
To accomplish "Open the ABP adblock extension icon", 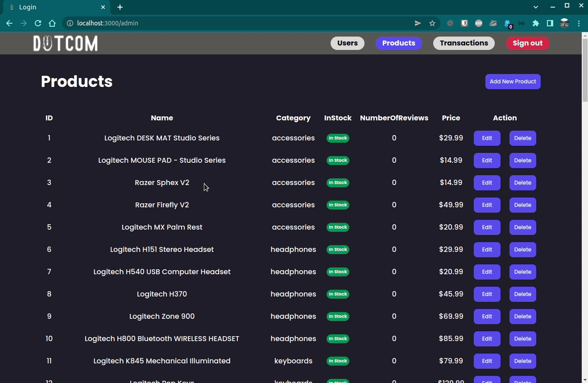I will pos(479,23).
